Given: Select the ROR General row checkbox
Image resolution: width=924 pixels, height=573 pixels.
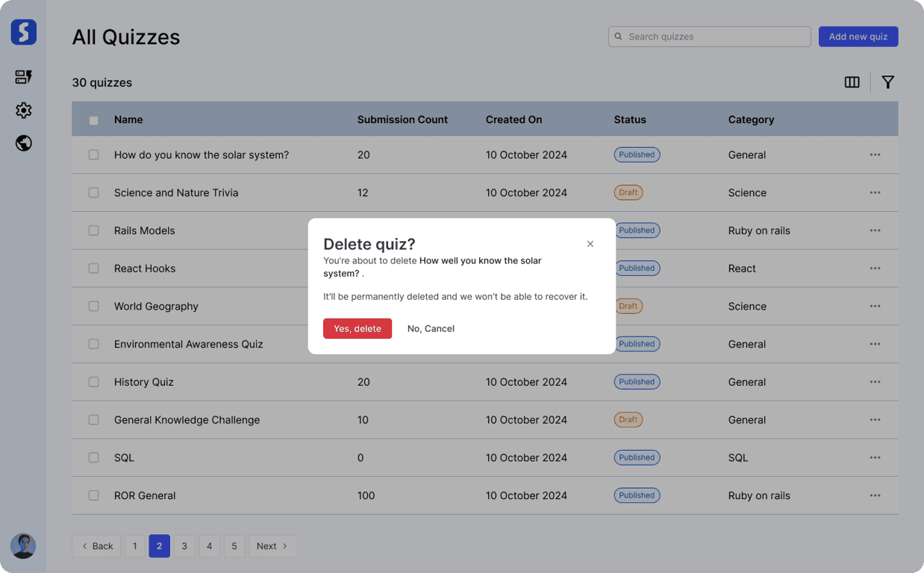Looking at the screenshot, I should point(93,495).
